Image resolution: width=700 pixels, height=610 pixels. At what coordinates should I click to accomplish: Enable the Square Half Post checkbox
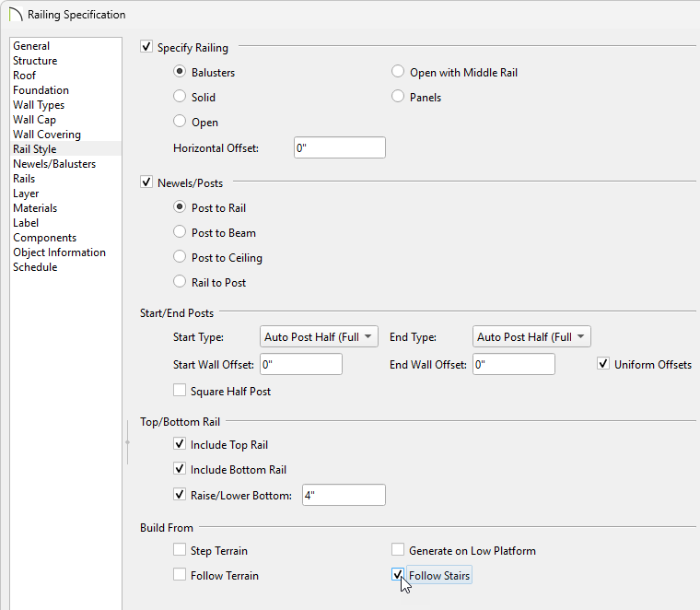pyautogui.click(x=180, y=391)
